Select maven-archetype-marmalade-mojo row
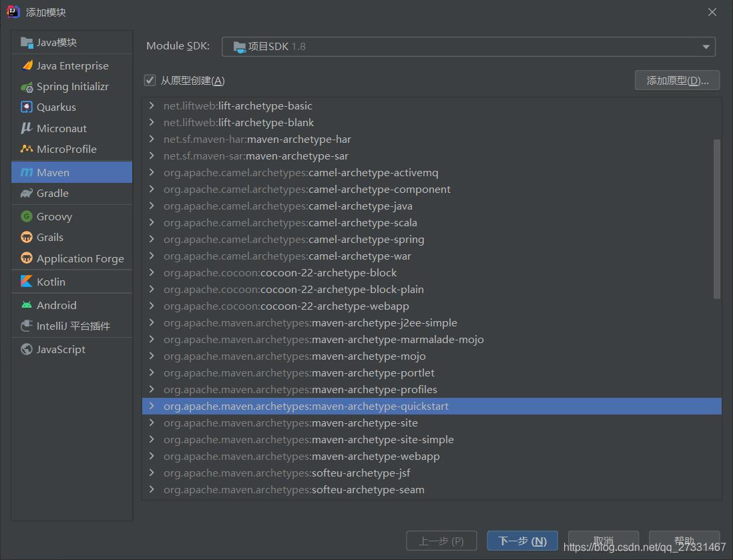Image resolution: width=733 pixels, height=560 pixels. pos(431,339)
